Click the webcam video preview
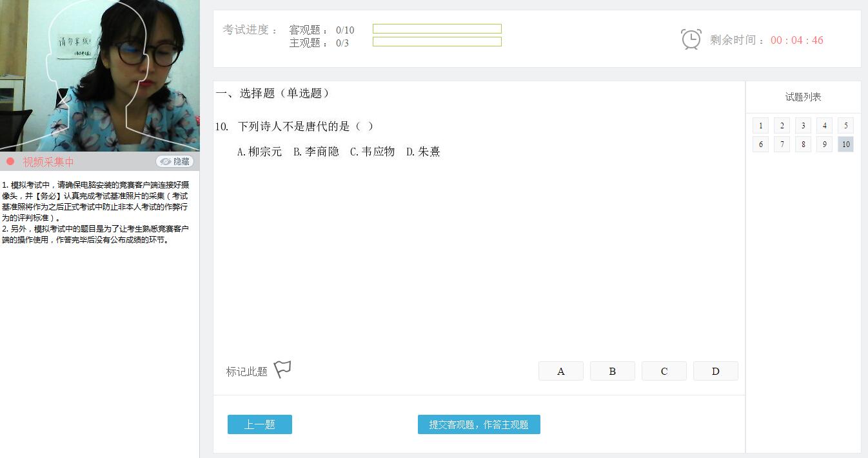The height and width of the screenshot is (458, 868). 100,75
